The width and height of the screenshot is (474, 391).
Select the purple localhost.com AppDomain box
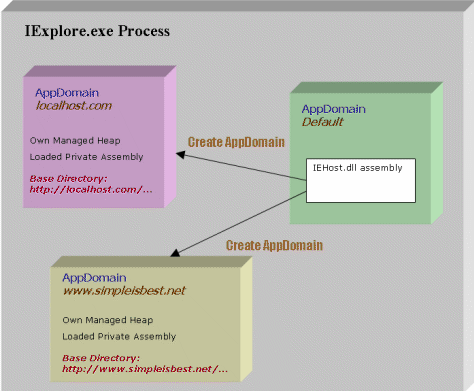[x=99, y=137]
